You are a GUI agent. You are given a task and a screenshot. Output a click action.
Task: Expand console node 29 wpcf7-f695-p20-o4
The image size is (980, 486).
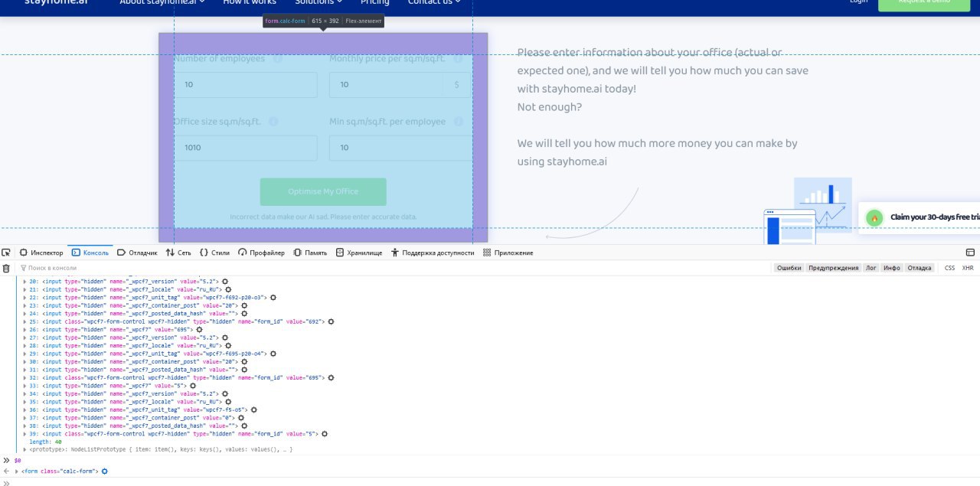(x=24, y=354)
